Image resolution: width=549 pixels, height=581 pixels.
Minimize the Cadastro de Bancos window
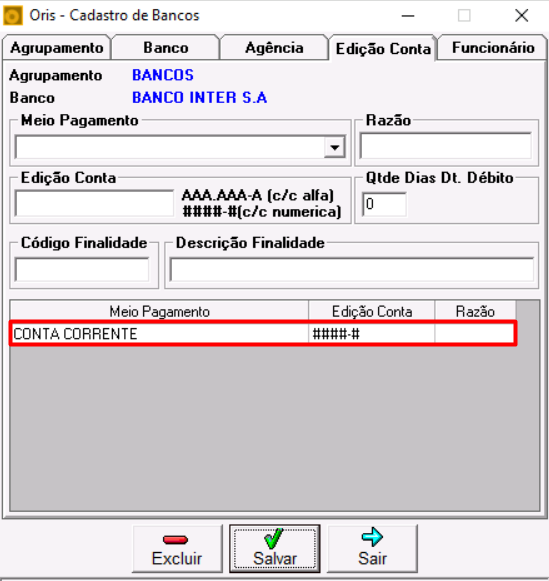(x=408, y=16)
